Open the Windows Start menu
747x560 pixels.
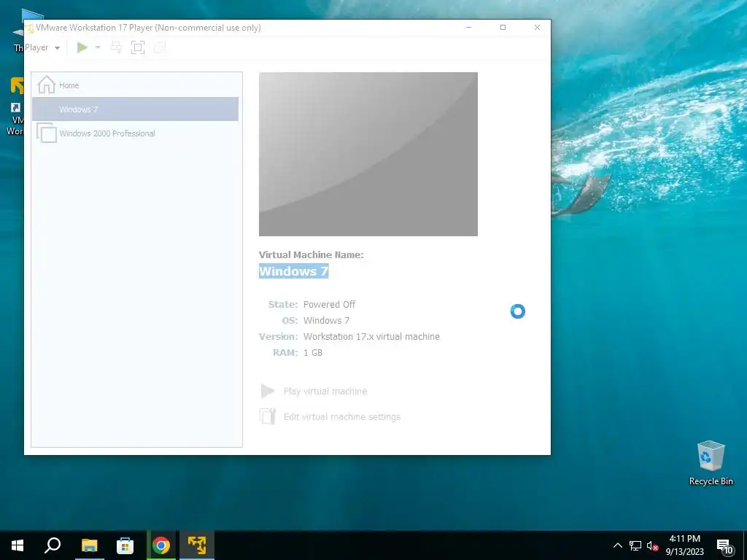click(18, 545)
